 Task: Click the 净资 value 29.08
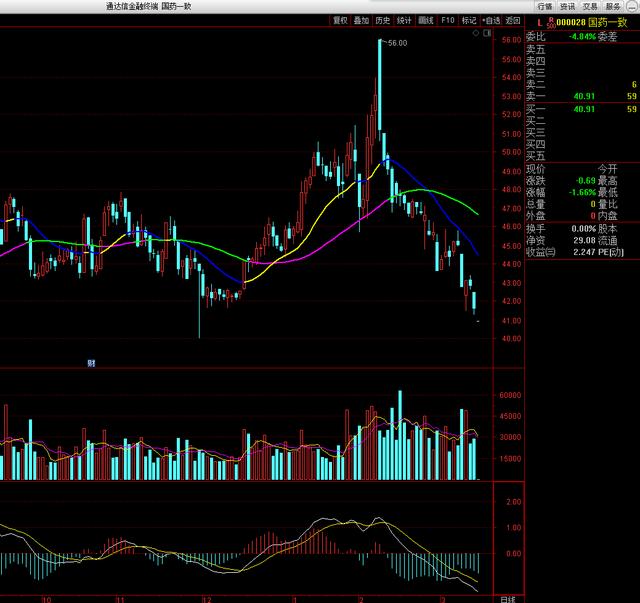point(584,240)
